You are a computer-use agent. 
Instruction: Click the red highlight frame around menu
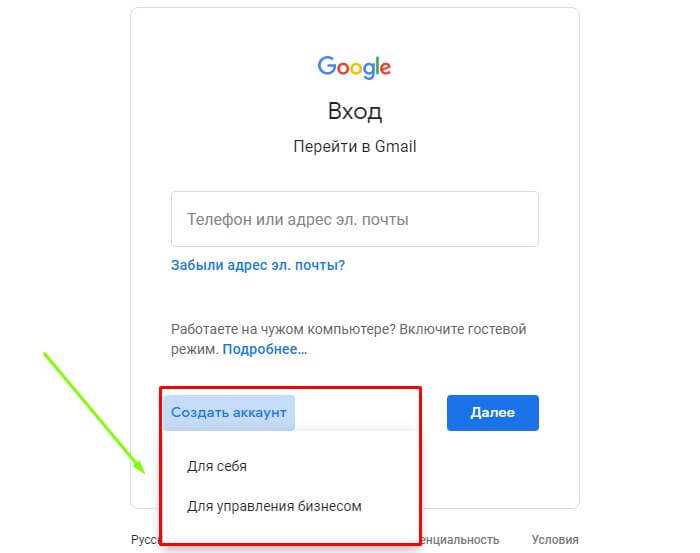click(291, 466)
